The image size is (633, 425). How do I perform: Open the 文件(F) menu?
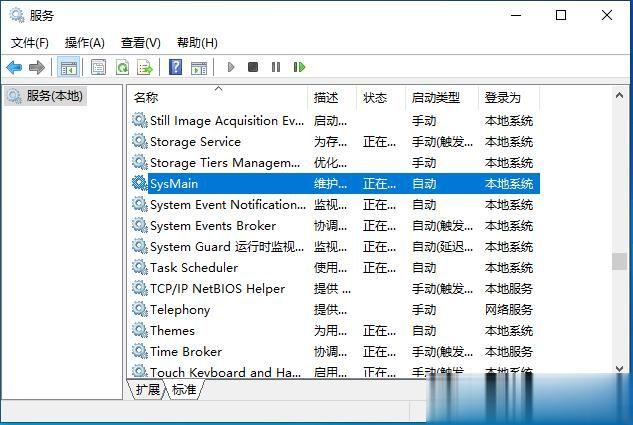point(29,43)
